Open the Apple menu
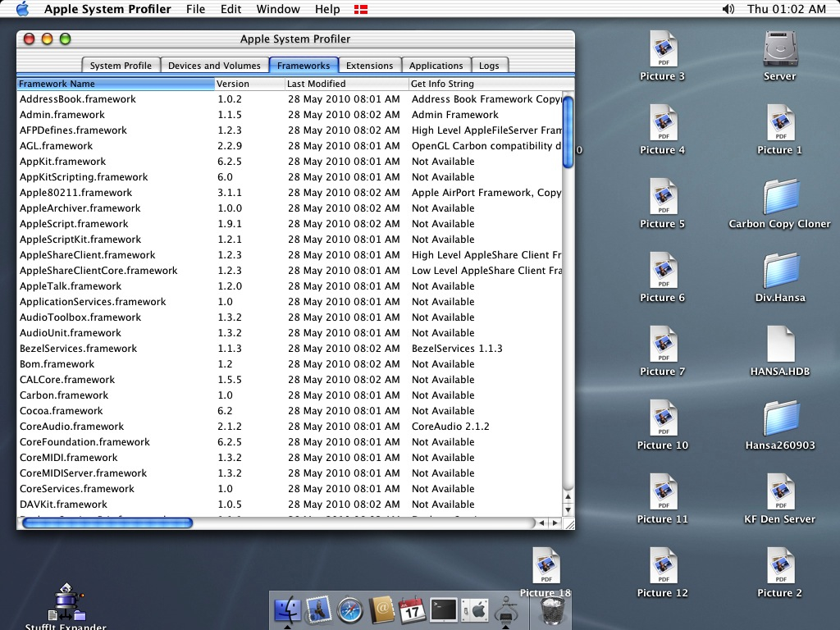 pyautogui.click(x=22, y=9)
